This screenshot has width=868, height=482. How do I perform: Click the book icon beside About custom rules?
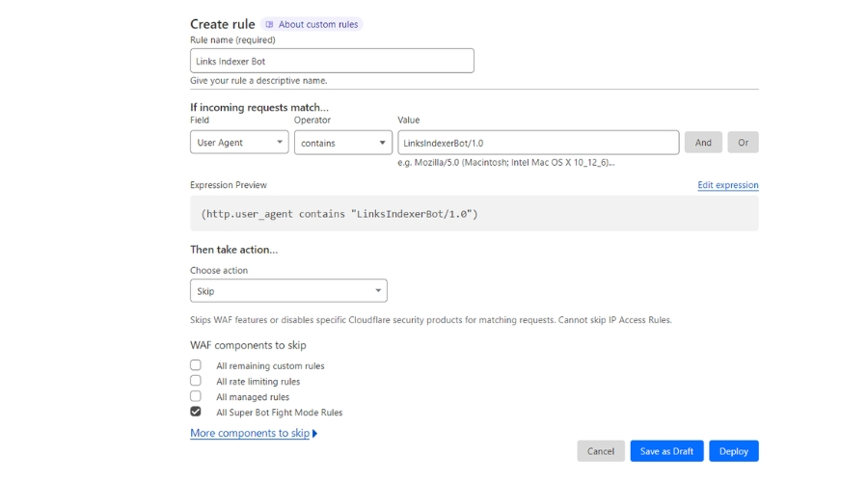[269, 25]
